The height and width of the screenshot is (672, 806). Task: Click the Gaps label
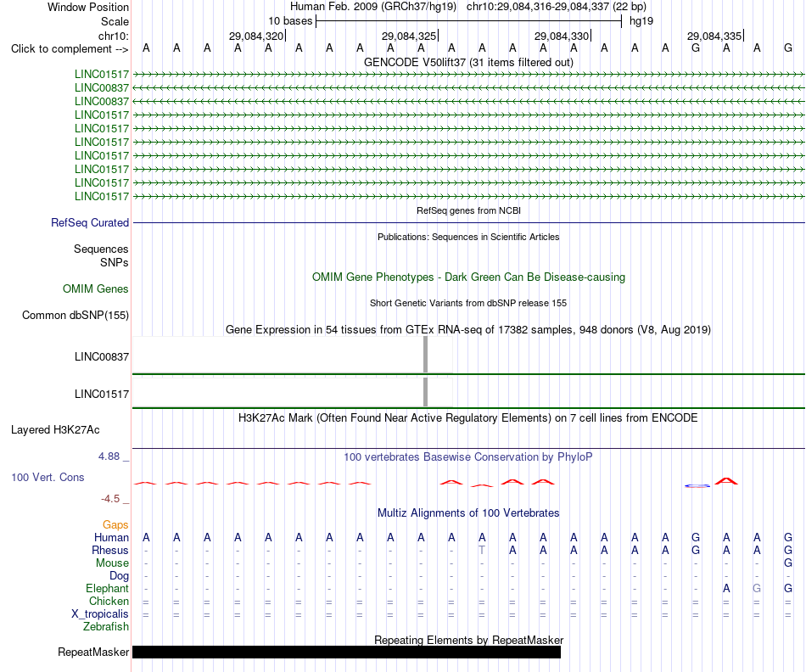[x=115, y=525]
